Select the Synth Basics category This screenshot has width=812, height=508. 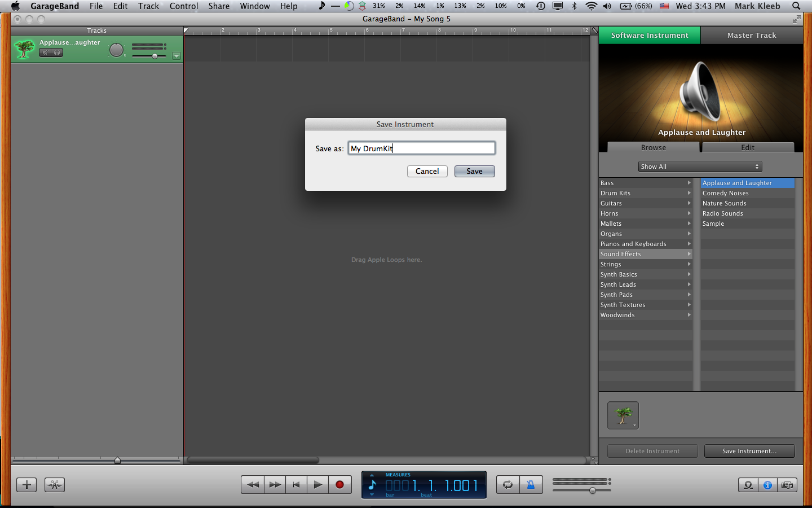coord(646,274)
